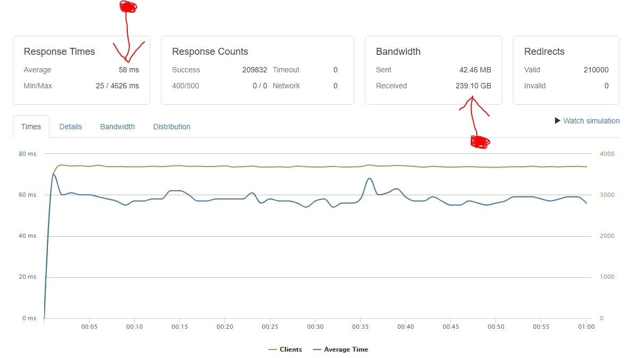The height and width of the screenshot is (358, 644).
Task: Select the Times tab
Action: click(x=31, y=127)
